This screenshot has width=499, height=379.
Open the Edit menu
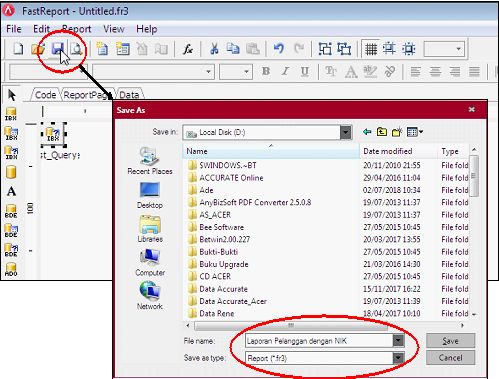pyautogui.click(x=41, y=29)
